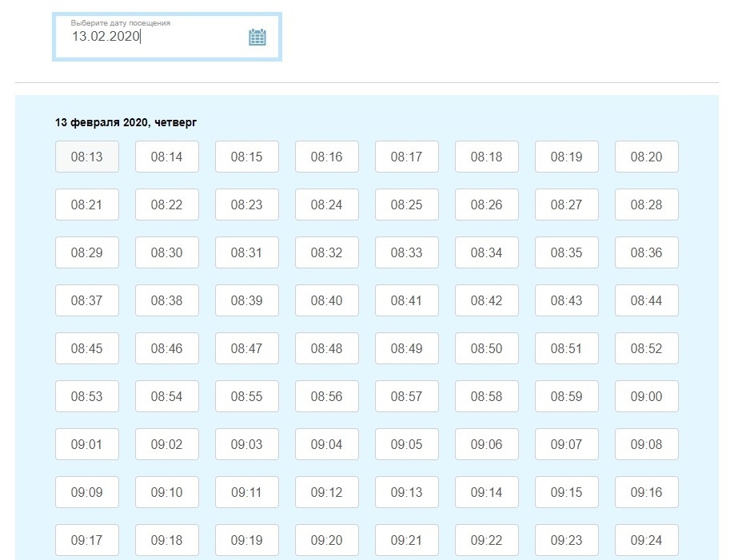This screenshot has height=560, width=738.
Task: Choose the 08:14 time slot
Action: click(x=167, y=157)
